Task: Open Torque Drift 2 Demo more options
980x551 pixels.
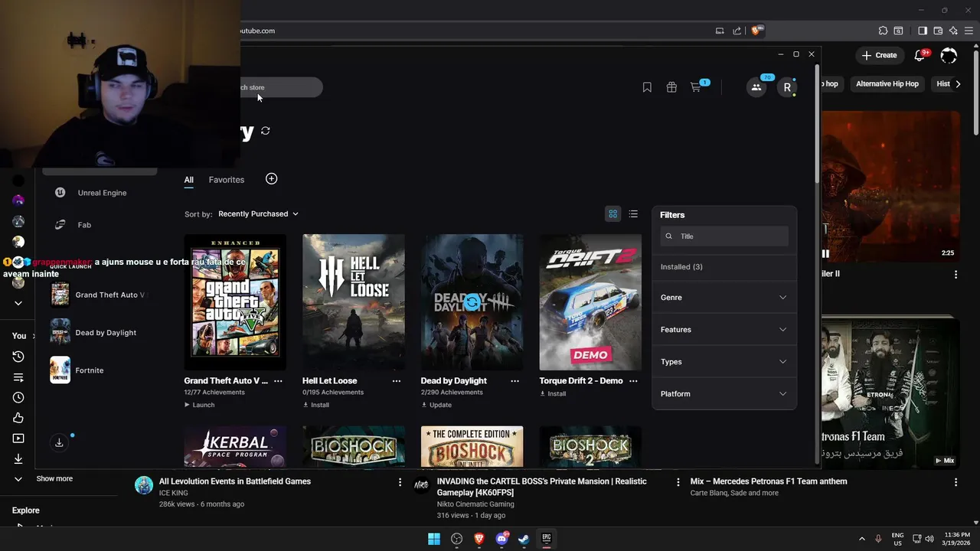Action: [x=633, y=381]
